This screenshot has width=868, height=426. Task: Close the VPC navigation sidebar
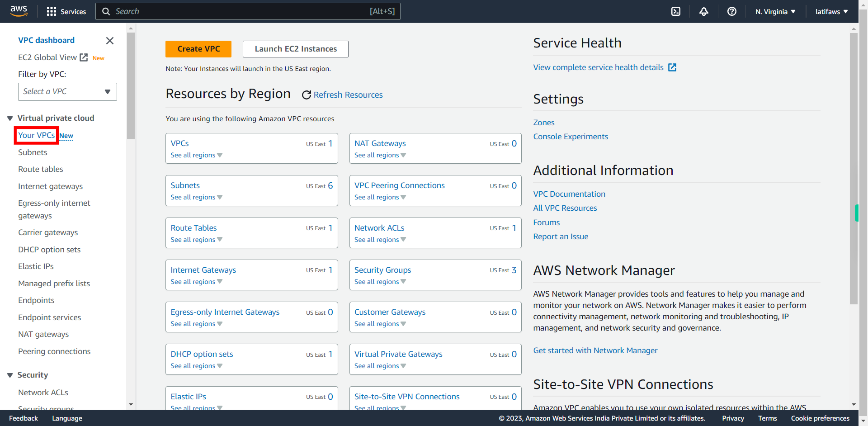click(110, 41)
